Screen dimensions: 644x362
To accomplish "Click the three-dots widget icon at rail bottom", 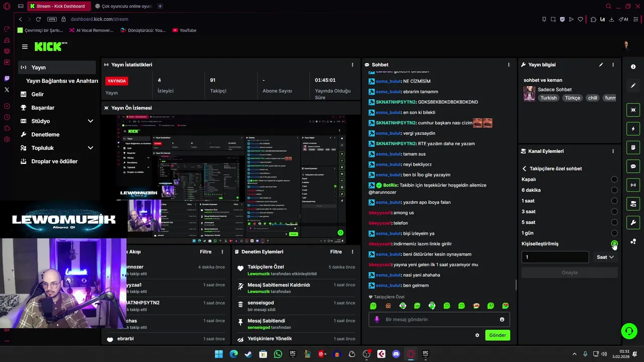I will pyautogui.click(x=633, y=242).
